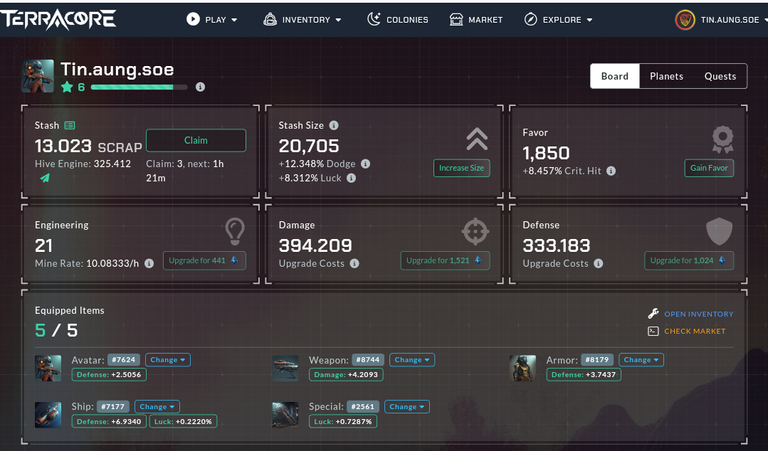Click the Market storefront icon
The width and height of the screenshot is (768, 451).
pyautogui.click(x=456, y=20)
